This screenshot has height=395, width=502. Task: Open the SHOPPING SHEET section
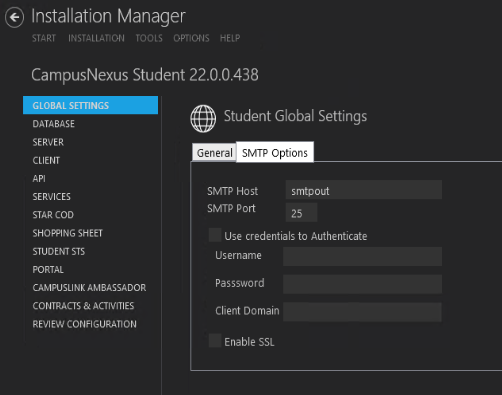click(x=68, y=233)
